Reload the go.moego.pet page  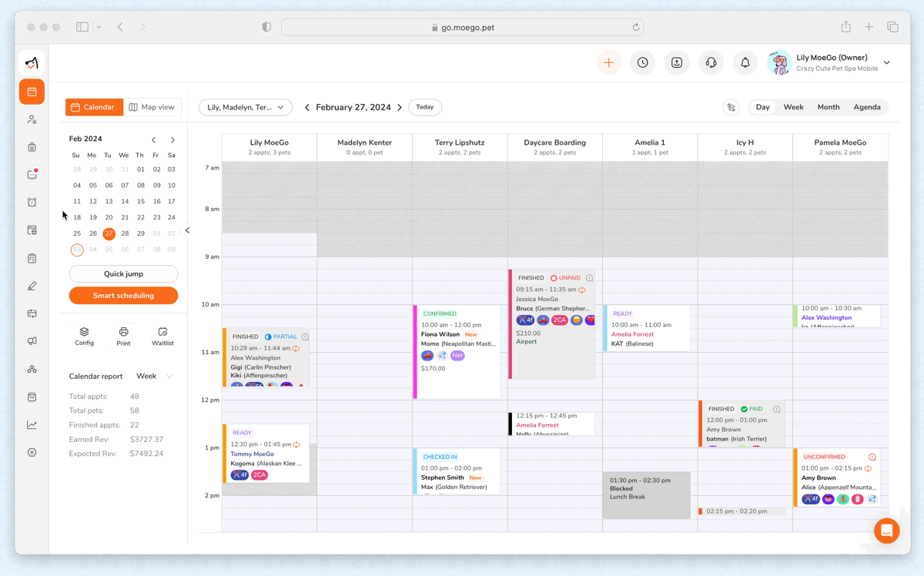pos(636,27)
